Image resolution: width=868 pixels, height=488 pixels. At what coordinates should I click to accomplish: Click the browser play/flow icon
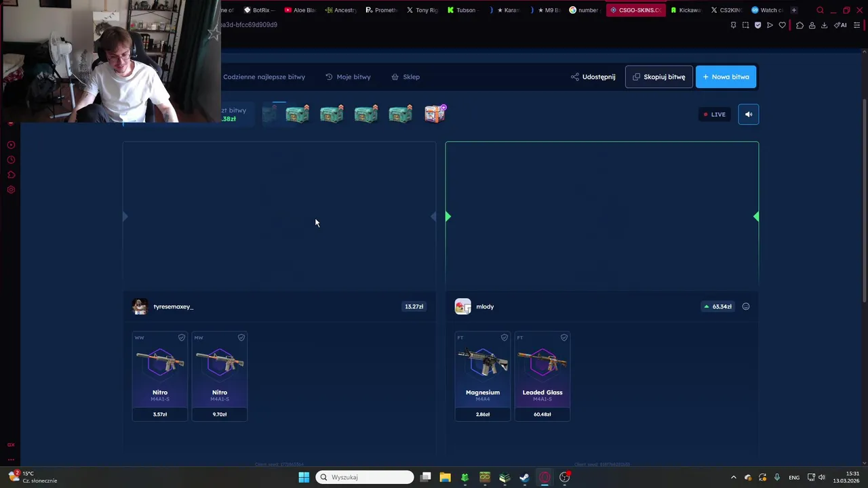770,25
